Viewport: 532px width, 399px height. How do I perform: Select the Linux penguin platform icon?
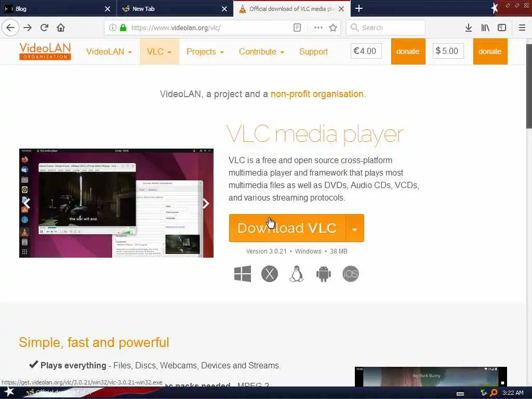pos(296,273)
